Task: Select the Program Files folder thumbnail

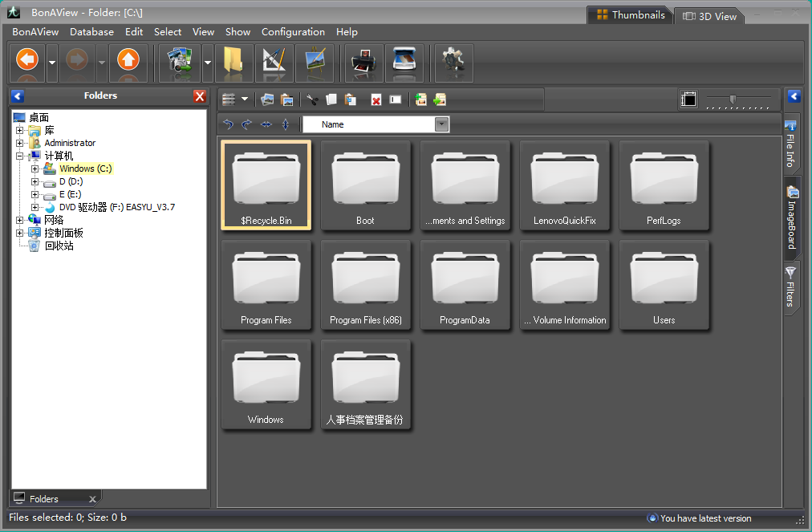Action: [266, 285]
